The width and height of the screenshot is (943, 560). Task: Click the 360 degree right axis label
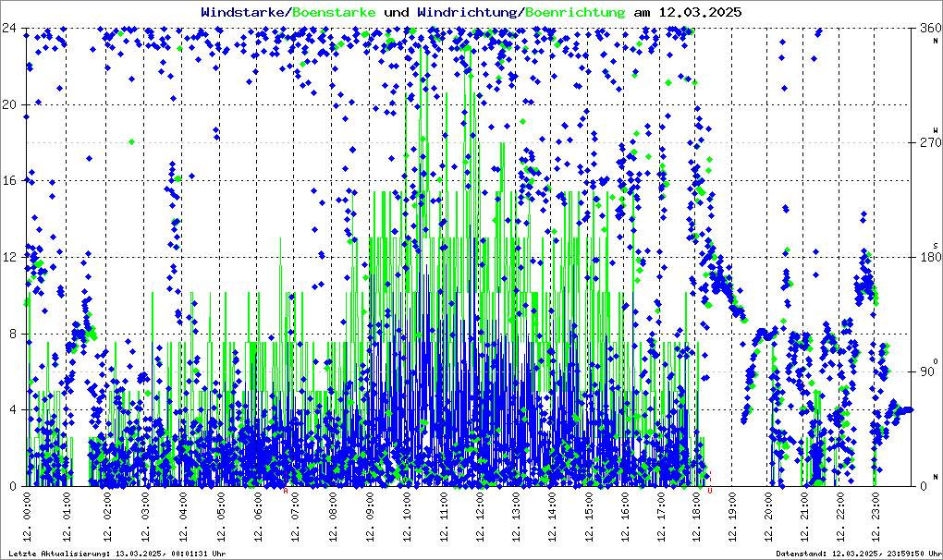pos(929,29)
